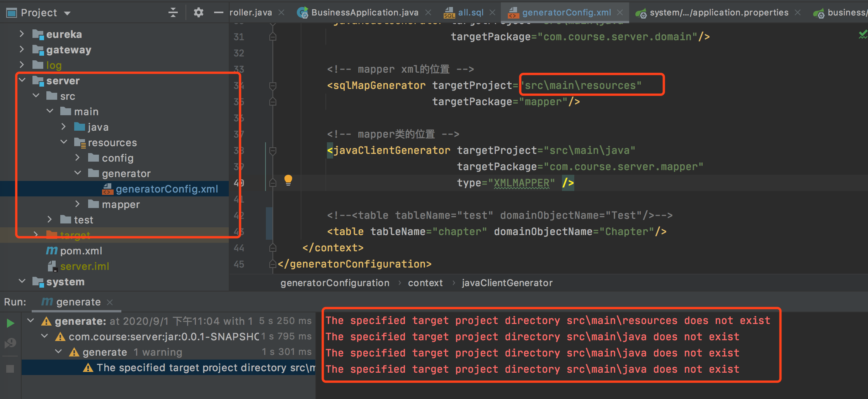Close the application.properties tab
Screen dimensions: 868x399
tap(798, 13)
